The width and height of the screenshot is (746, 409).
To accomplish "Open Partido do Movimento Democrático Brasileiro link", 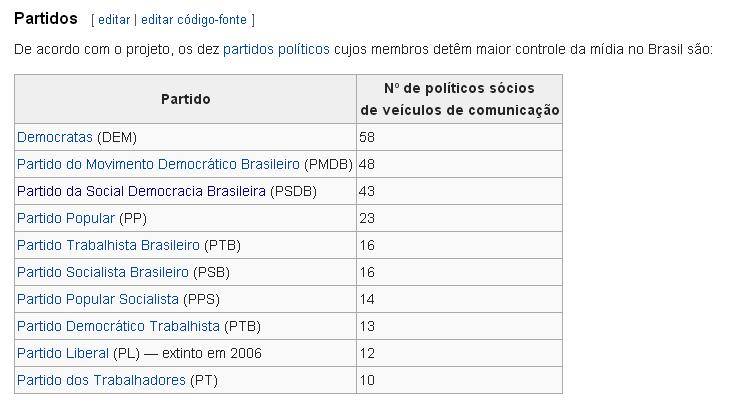I will (x=158, y=163).
